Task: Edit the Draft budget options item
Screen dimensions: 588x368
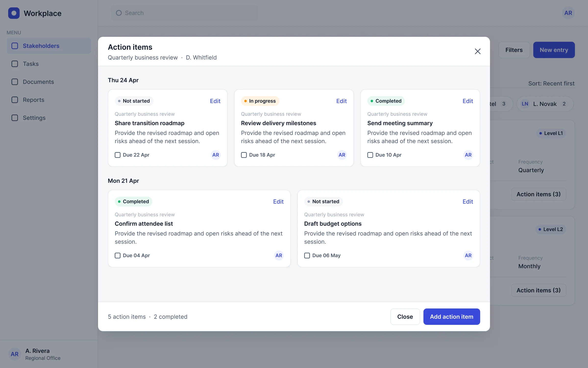Action: tap(468, 202)
